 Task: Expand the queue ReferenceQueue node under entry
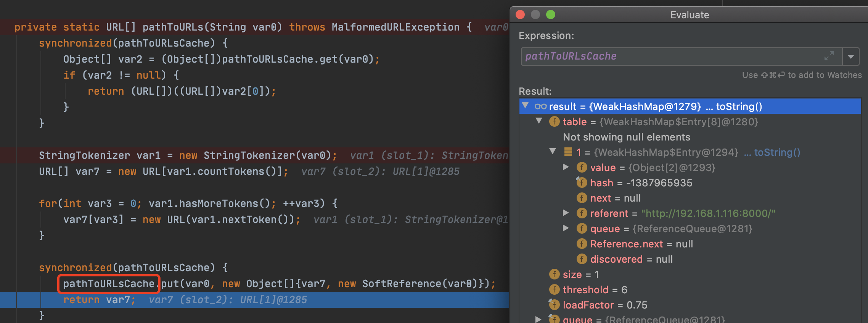click(x=566, y=228)
